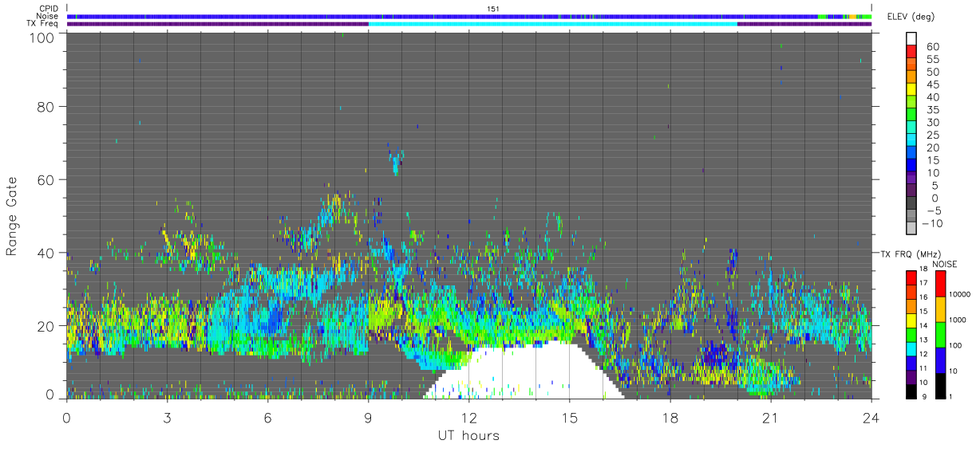Screen dimensions: 980x452
Task: Pick the yellow TX FRQ swatch between 15 and 14
Action: pyautogui.click(x=911, y=320)
